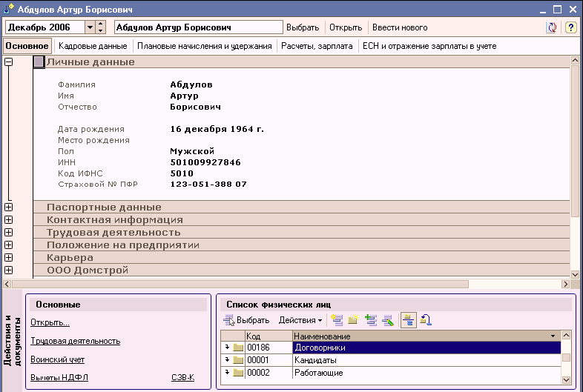This screenshot has height=392, width=583.
Task: Open the Воинский учет link
Action: (57, 359)
